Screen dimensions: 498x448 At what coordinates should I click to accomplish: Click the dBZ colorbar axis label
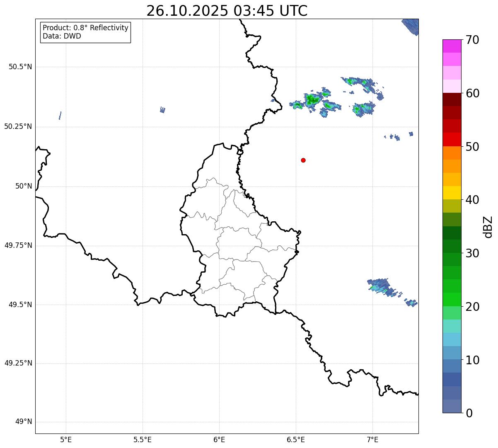tap(488, 226)
